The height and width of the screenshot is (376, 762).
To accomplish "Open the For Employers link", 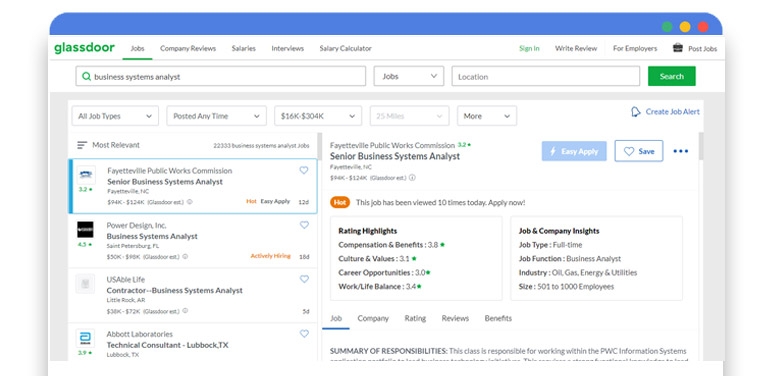I will [635, 49].
